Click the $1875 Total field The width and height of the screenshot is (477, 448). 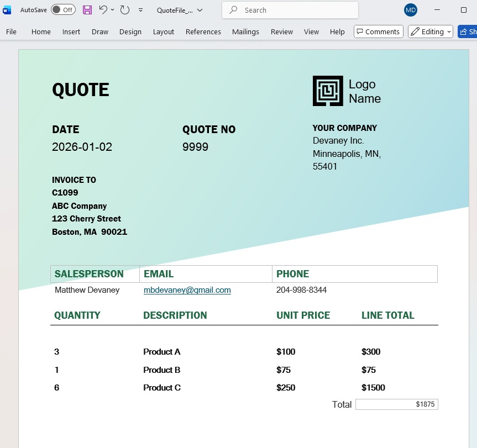point(396,404)
